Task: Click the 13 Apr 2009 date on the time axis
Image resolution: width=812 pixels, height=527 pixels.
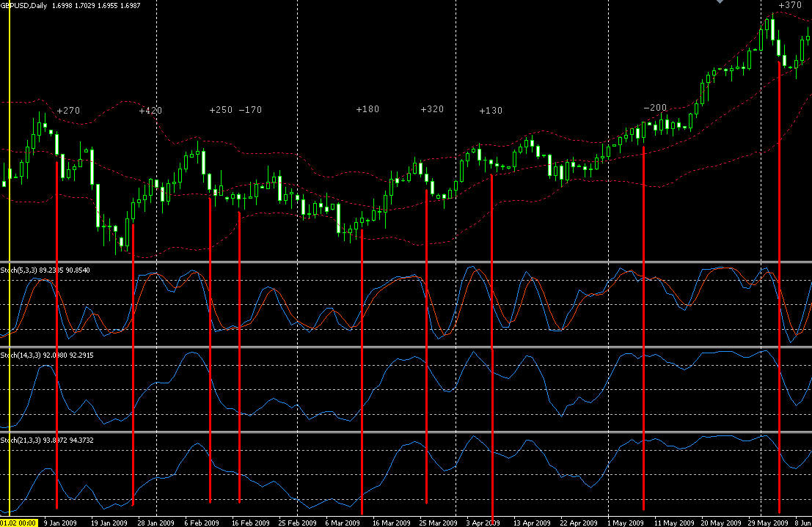Action: coord(532,523)
